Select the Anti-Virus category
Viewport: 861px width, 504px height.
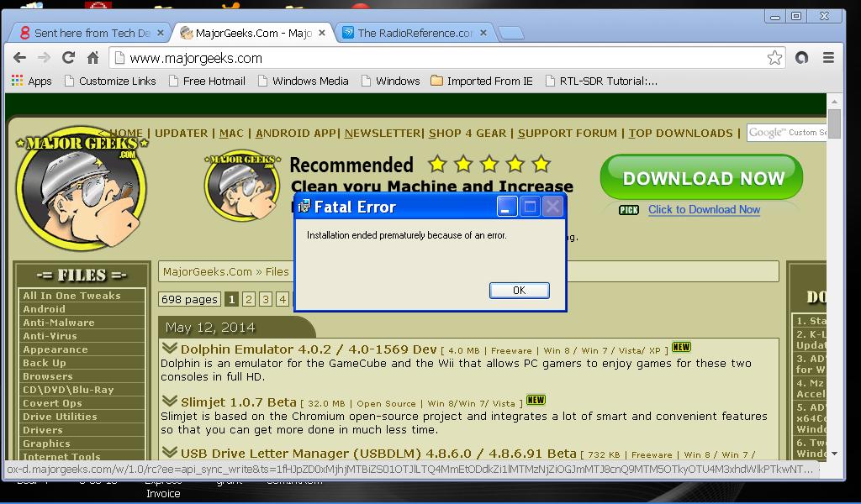point(82,336)
